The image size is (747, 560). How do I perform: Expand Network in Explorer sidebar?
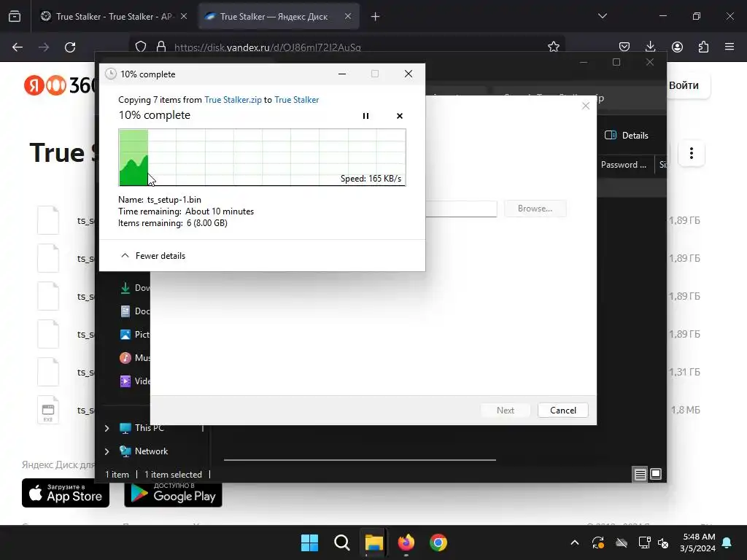(107, 451)
